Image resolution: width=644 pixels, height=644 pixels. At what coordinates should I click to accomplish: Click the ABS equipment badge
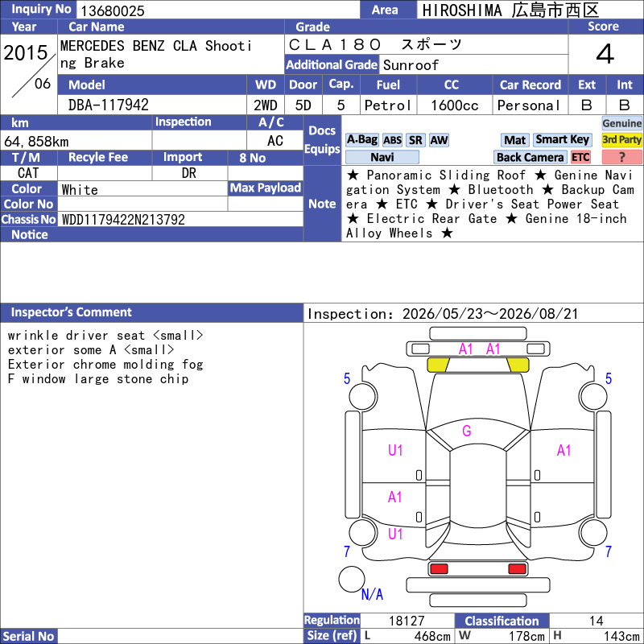click(392, 140)
